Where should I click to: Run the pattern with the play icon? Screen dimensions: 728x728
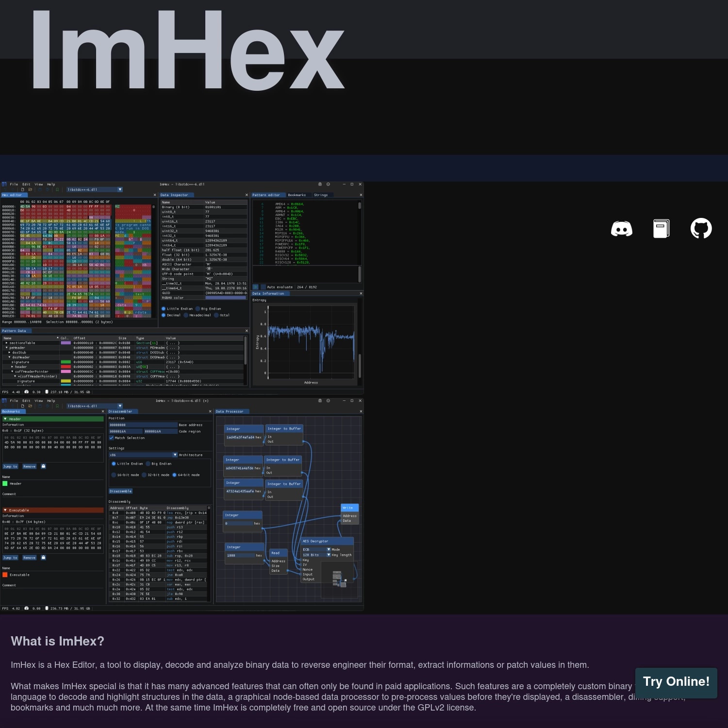point(256,287)
